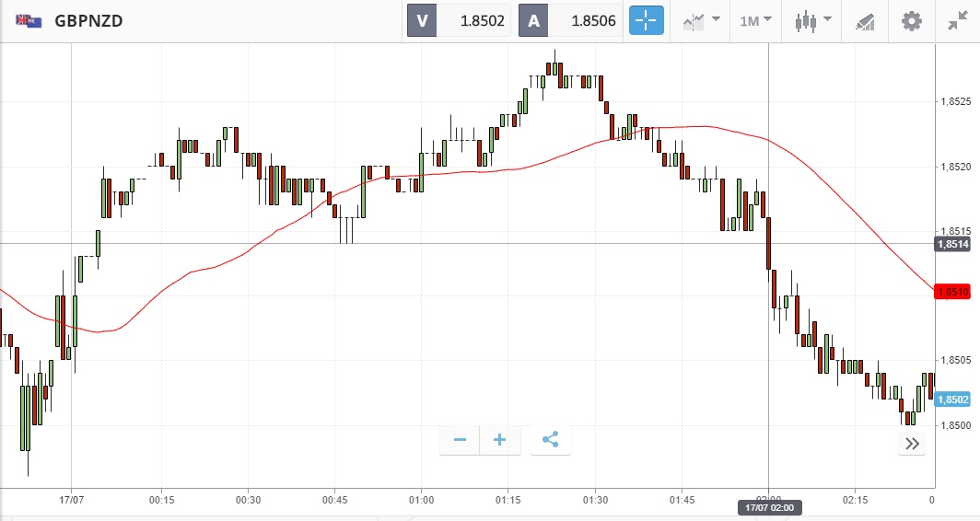Jump to latest candles with double arrow
The height and width of the screenshot is (521, 980).
(912, 444)
